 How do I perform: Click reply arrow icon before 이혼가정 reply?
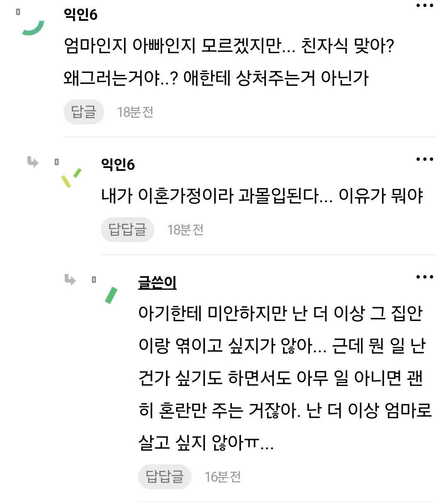tap(33, 162)
